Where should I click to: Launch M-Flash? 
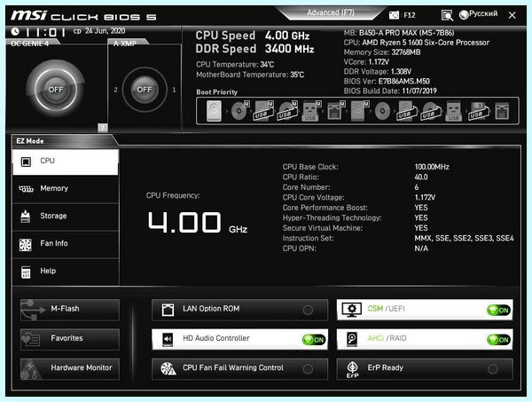(69, 310)
